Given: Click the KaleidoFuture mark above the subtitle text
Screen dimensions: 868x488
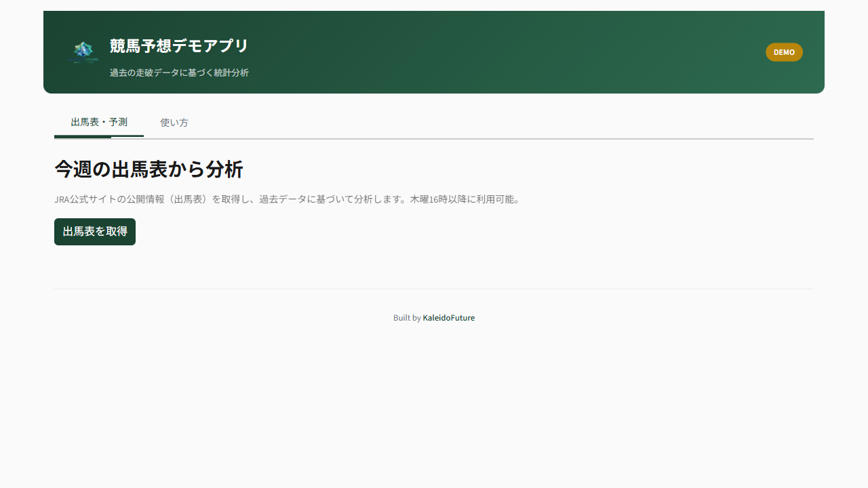Looking at the screenshot, I should pos(83,52).
